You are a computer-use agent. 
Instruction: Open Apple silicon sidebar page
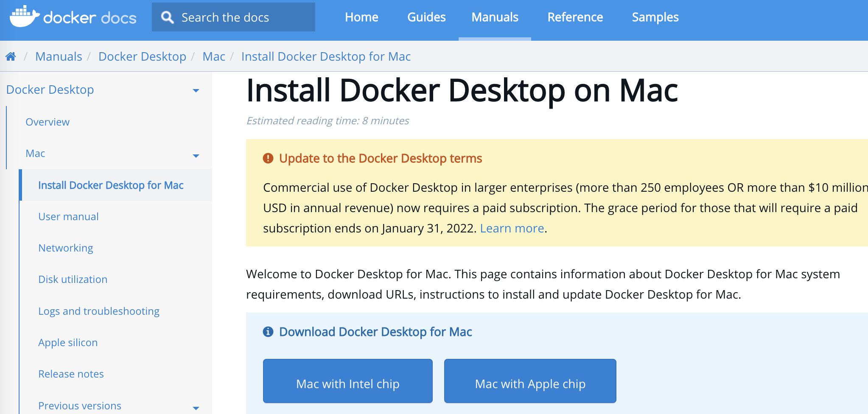pyautogui.click(x=68, y=342)
